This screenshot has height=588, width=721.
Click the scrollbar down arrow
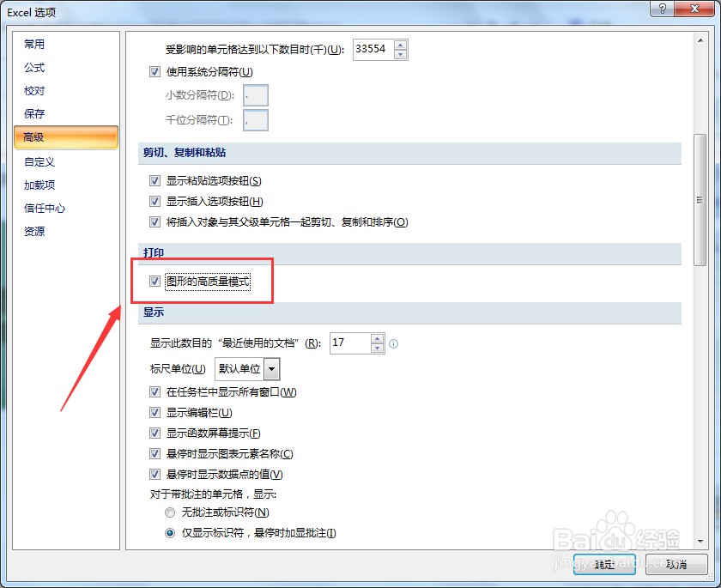(x=700, y=541)
